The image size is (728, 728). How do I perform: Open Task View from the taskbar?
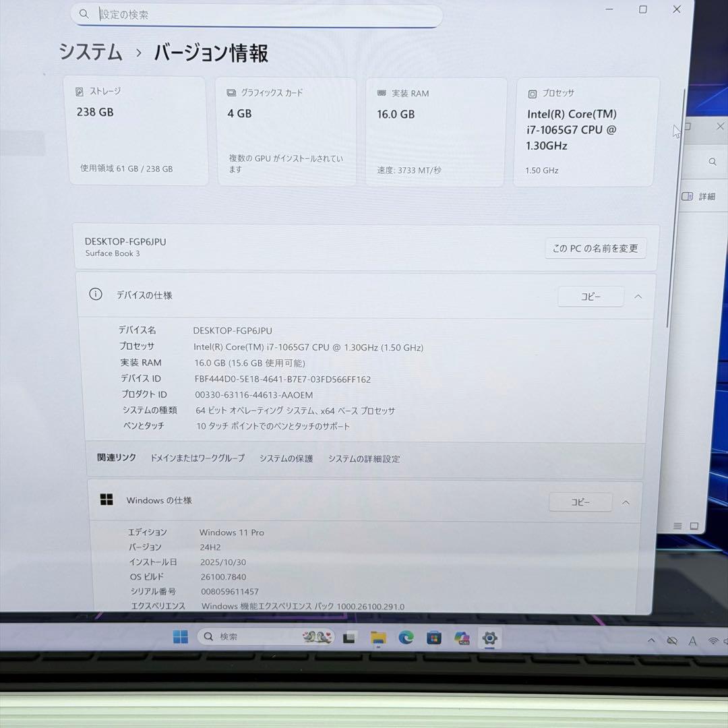click(348, 638)
